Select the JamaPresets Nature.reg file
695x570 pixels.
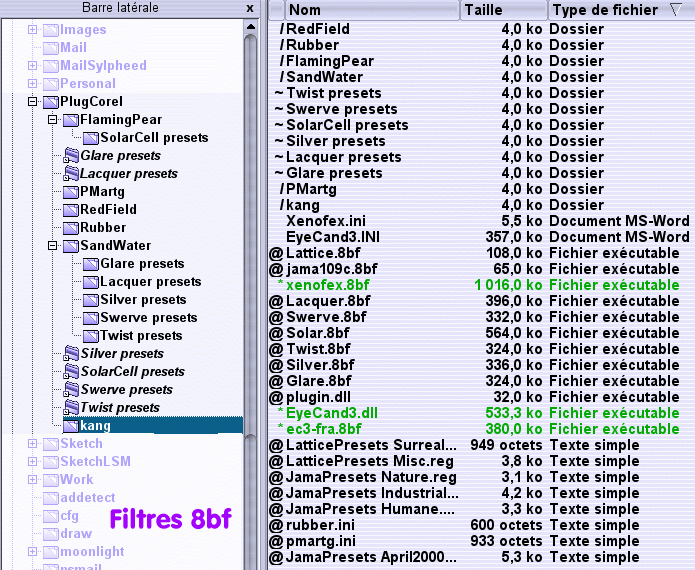tap(481, 477)
